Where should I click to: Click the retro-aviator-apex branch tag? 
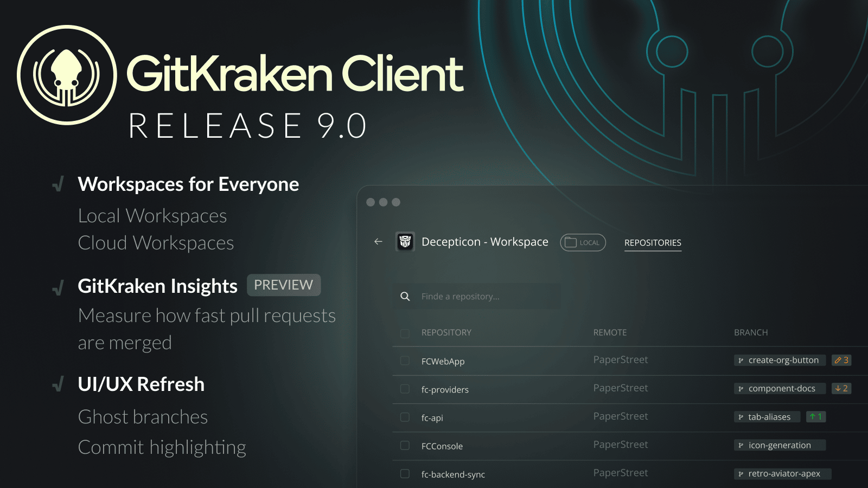point(782,473)
